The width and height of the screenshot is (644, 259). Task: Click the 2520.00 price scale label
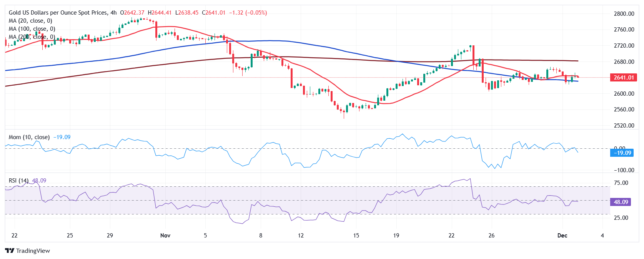[624, 126]
